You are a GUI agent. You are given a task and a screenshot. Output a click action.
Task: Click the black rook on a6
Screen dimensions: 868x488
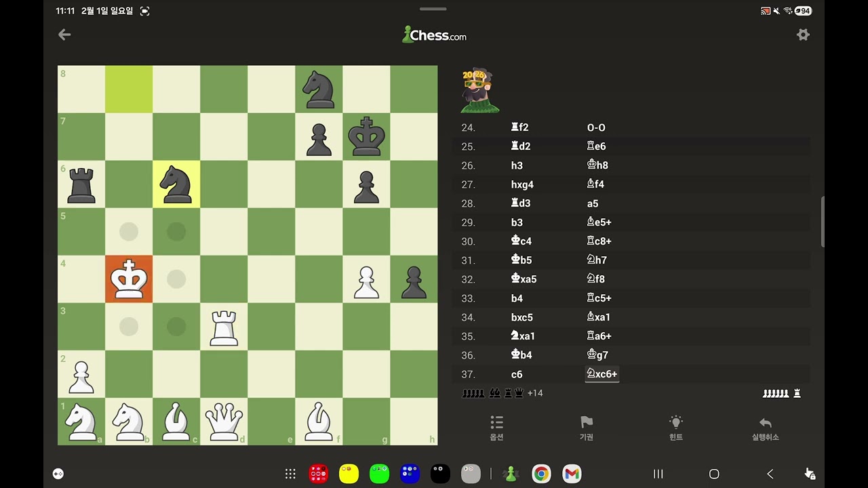pos(81,184)
